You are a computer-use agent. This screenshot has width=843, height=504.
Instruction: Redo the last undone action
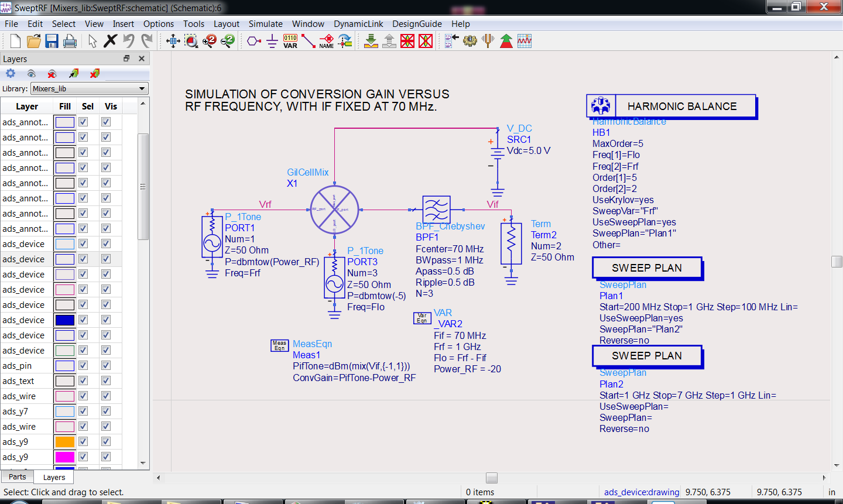[147, 41]
